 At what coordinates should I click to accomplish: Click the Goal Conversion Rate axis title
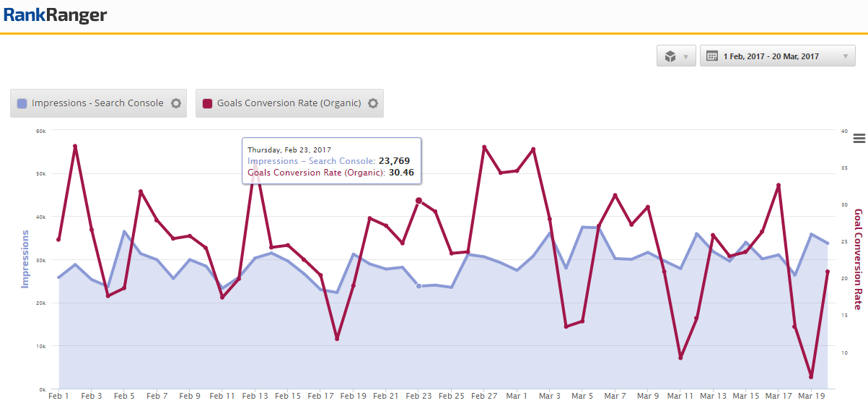857,259
